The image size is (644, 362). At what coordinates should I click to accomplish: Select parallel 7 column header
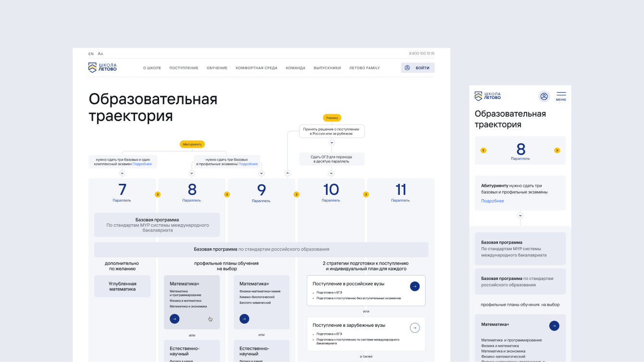[x=122, y=192]
